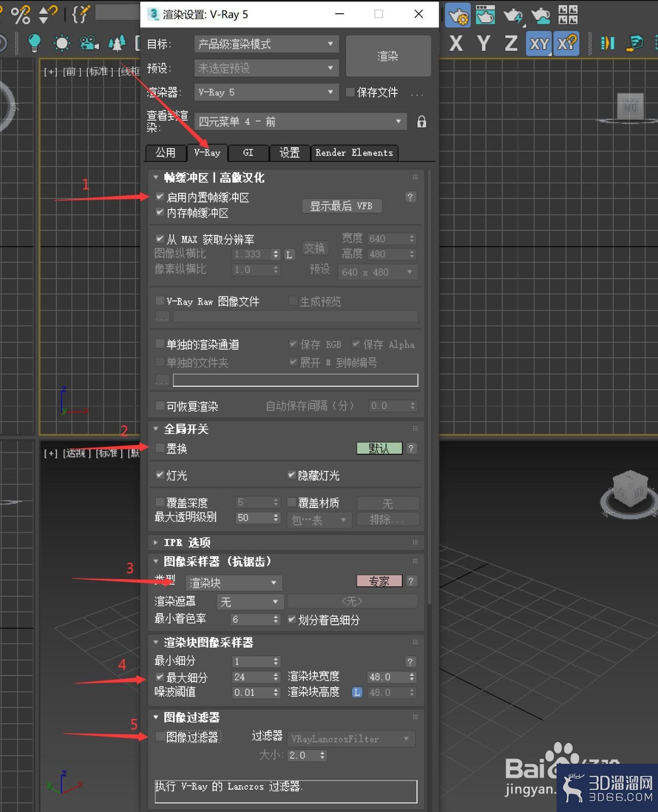Click the sun light icon
Viewport: 658px width, 812px height.
[x=62, y=43]
